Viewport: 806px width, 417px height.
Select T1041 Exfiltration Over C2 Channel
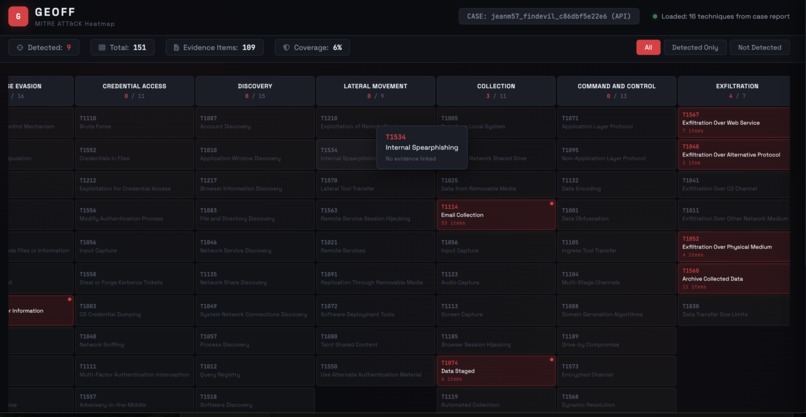734,185
